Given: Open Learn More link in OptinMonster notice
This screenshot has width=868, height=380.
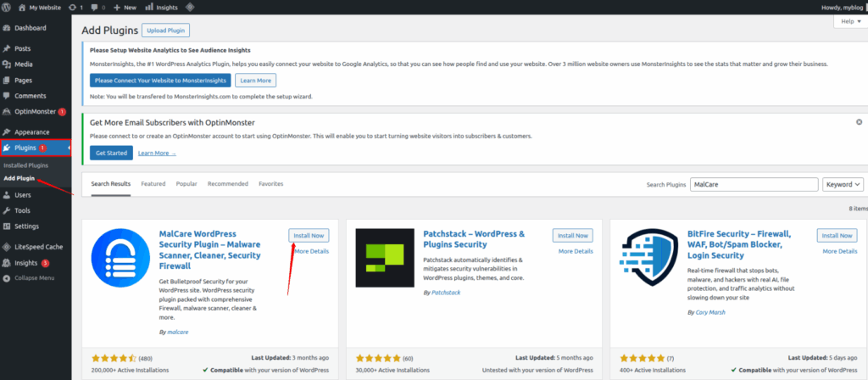Looking at the screenshot, I should click(x=157, y=153).
